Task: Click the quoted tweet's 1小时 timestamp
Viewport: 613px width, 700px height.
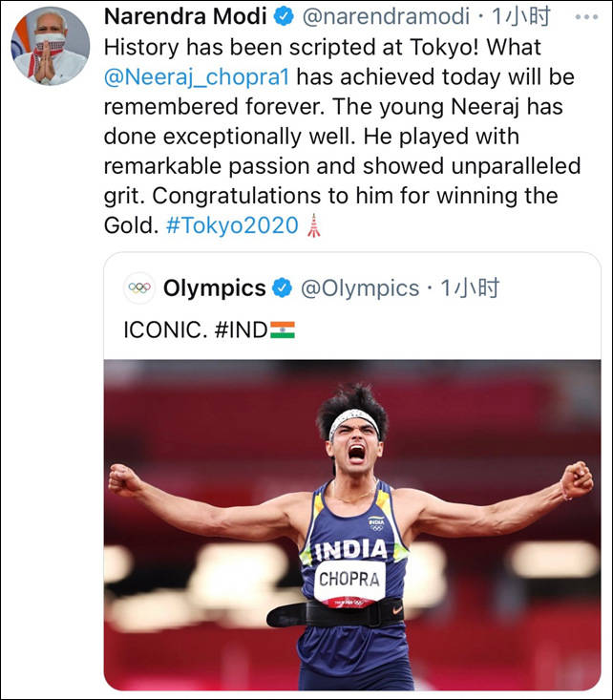Action: pos(470,287)
